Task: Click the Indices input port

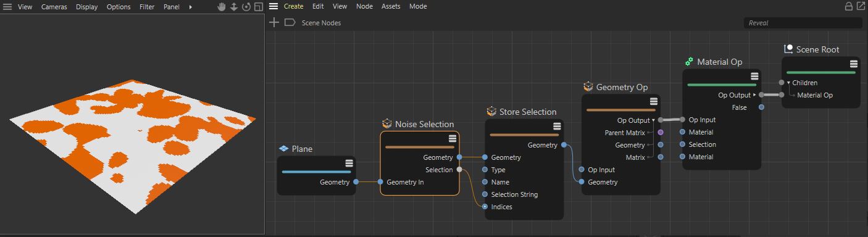Action: (x=485, y=207)
